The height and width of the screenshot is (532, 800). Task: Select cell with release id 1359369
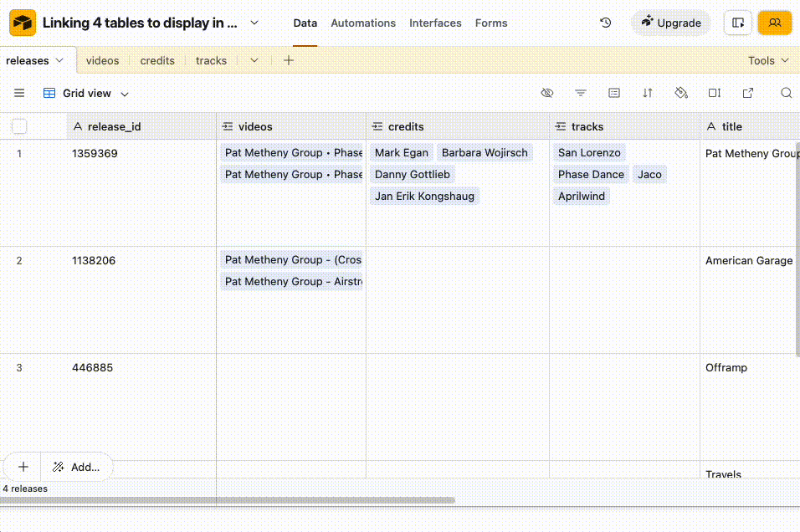[x=141, y=192]
